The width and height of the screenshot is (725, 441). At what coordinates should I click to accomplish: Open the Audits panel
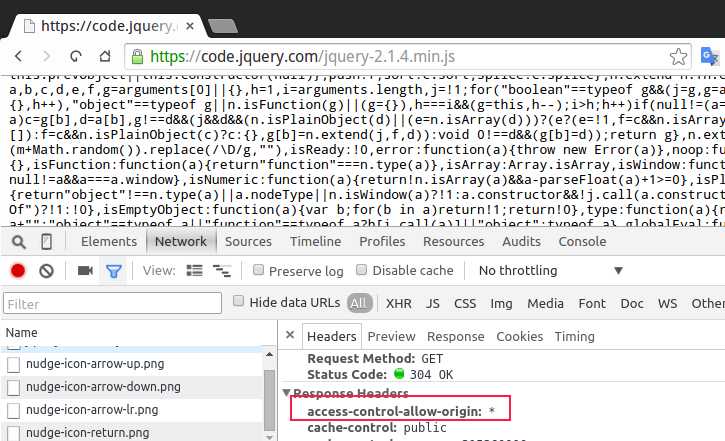click(x=521, y=242)
